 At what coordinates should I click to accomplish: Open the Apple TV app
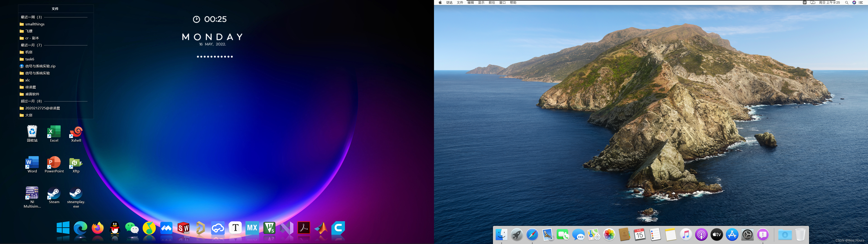716,235
